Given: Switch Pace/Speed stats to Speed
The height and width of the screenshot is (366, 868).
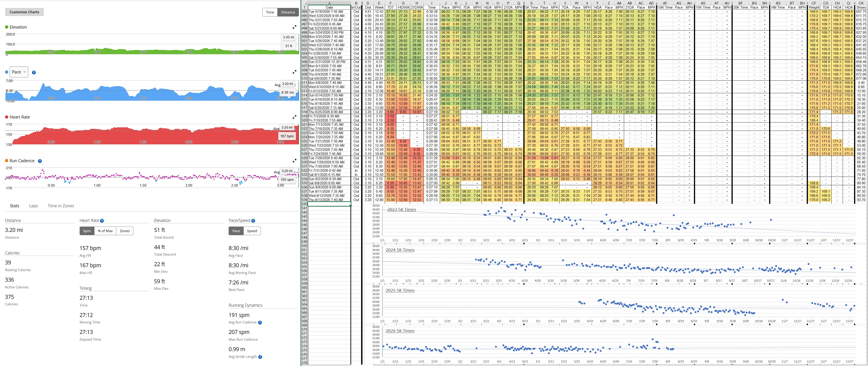Looking at the screenshot, I should 252,231.
